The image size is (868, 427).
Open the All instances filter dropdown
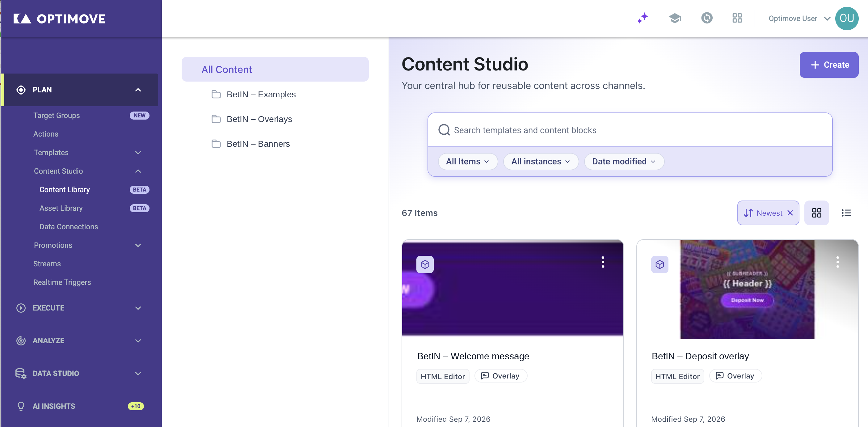tap(541, 161)
